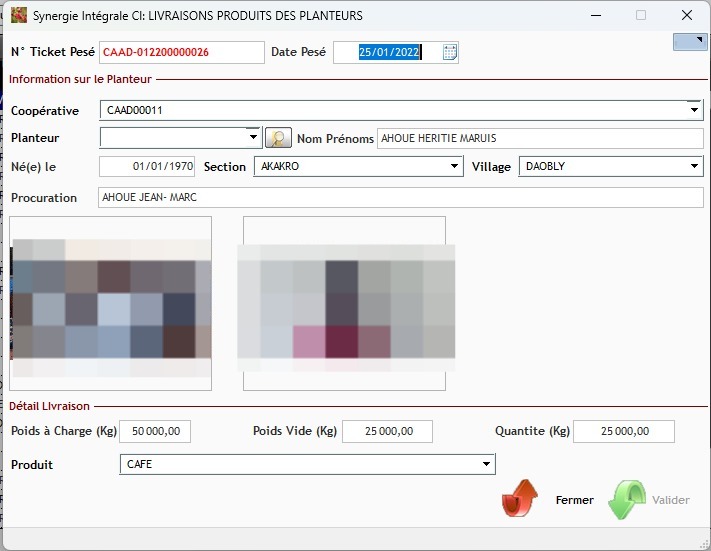
Task: Expand the Section AKAKRO dropdown
Action: [455, 167]
